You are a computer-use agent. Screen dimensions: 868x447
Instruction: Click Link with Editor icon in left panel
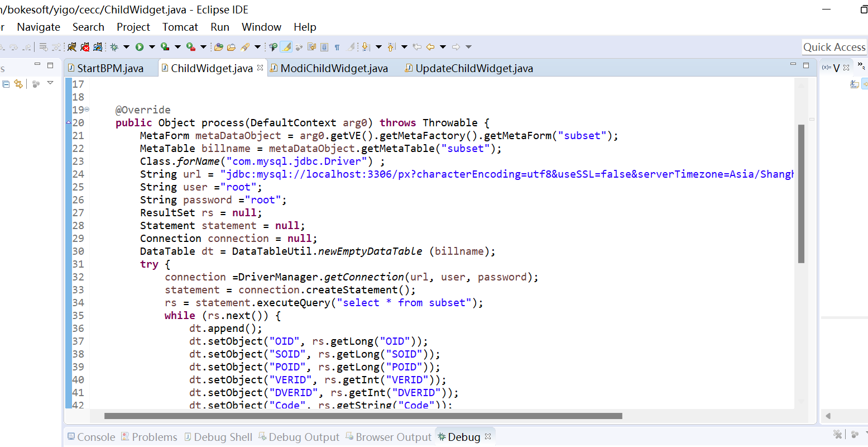coord(18,84)
